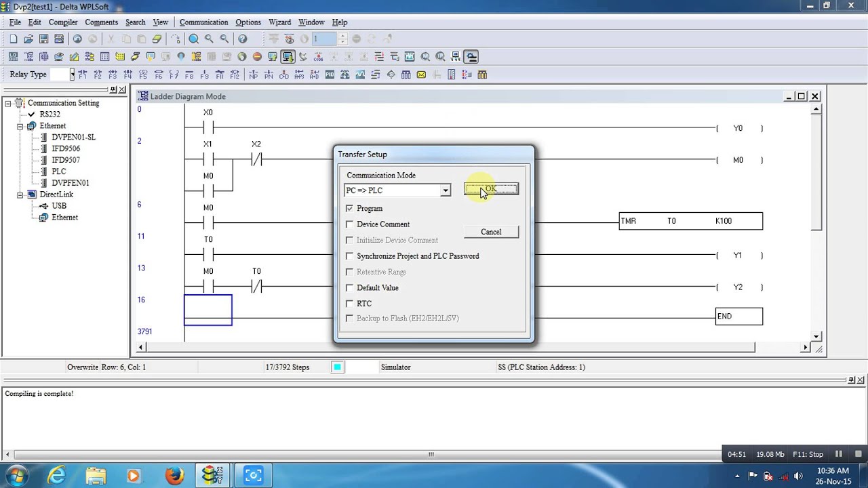The width and height of the screenshot is (868, 488).
Task: Select DVPEN01-SL tree item
Action: tap(73, 137)
